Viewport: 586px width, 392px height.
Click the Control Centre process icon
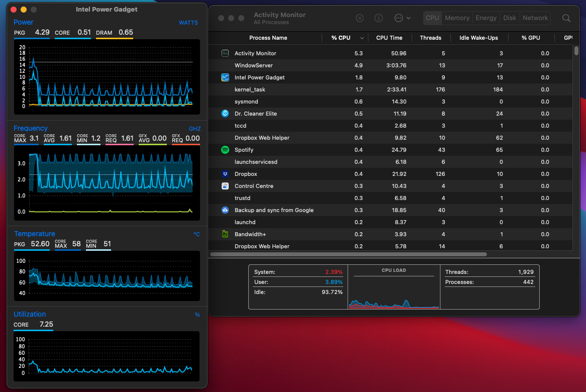coord(225,186)
